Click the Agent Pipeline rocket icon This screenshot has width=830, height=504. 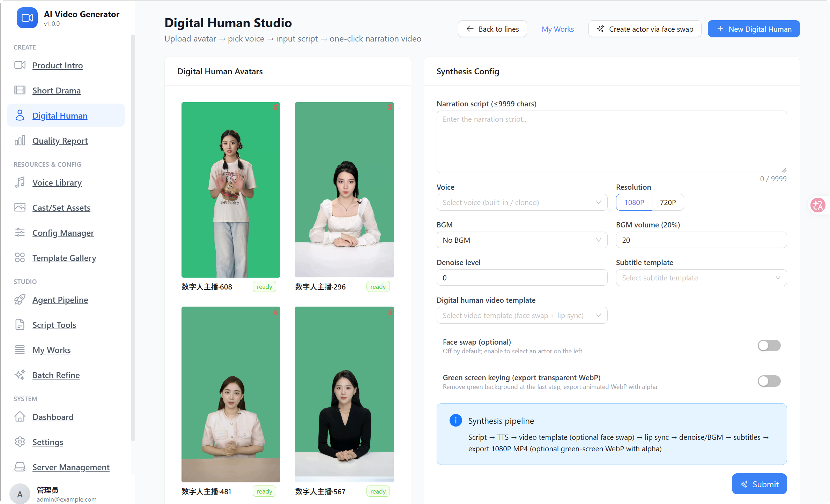20,300
